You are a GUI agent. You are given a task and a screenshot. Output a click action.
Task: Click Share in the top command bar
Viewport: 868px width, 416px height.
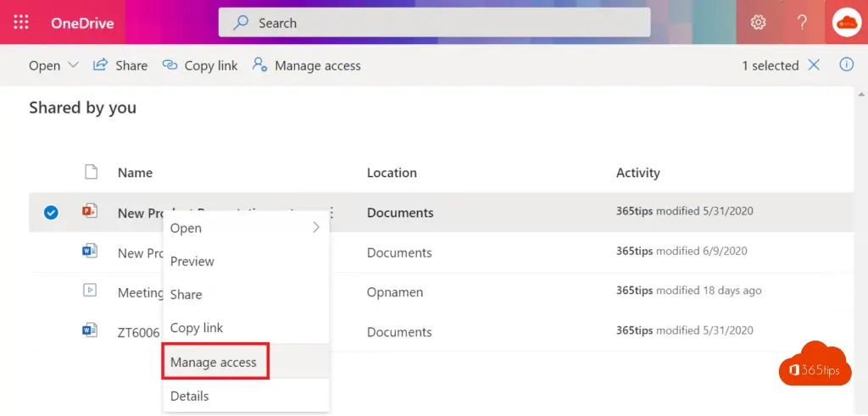coord(120,65)
